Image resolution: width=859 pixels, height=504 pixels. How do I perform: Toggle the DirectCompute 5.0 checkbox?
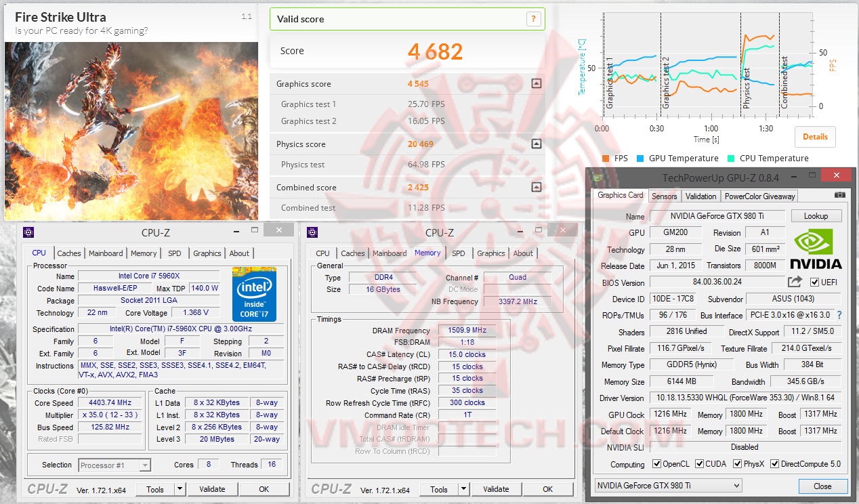click(774, 464)
